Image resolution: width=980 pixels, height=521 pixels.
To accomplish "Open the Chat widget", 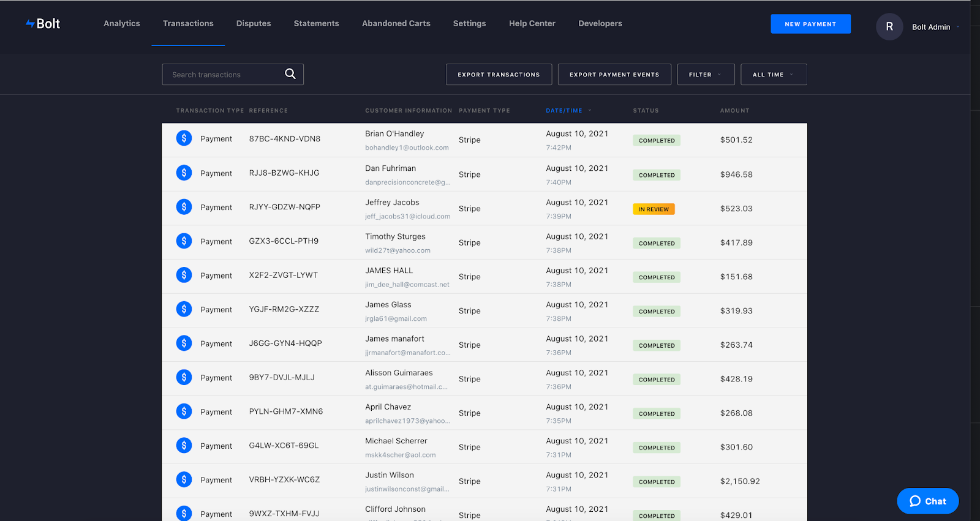I will point(927,501).
